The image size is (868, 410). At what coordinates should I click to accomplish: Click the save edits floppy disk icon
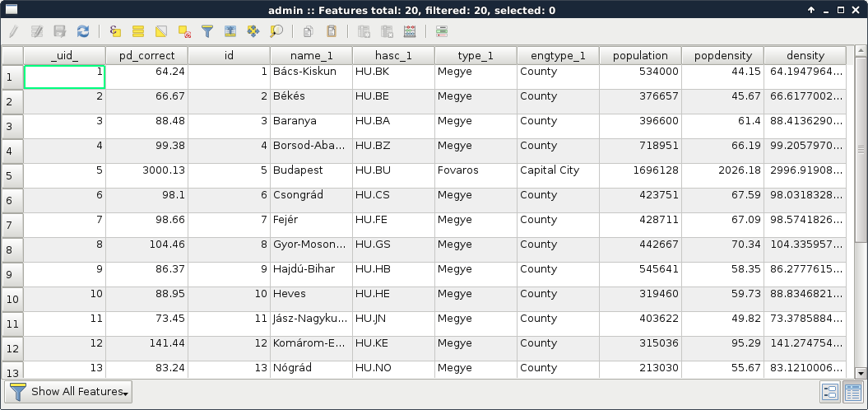click(60, 31)
